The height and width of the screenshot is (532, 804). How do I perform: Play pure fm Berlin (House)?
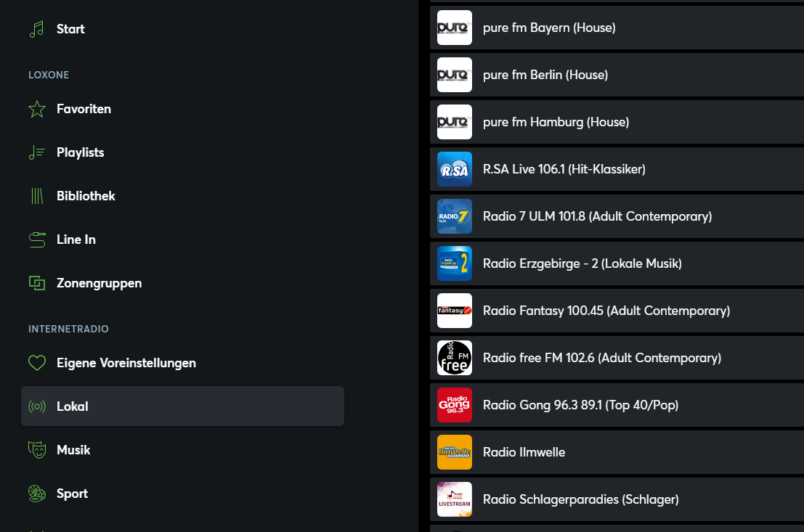[x=617, y=75]
